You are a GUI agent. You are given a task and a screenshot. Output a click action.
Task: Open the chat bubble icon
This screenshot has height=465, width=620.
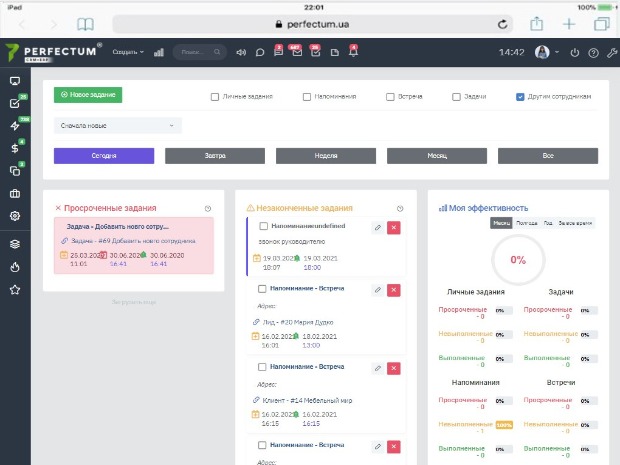point(260,52)
